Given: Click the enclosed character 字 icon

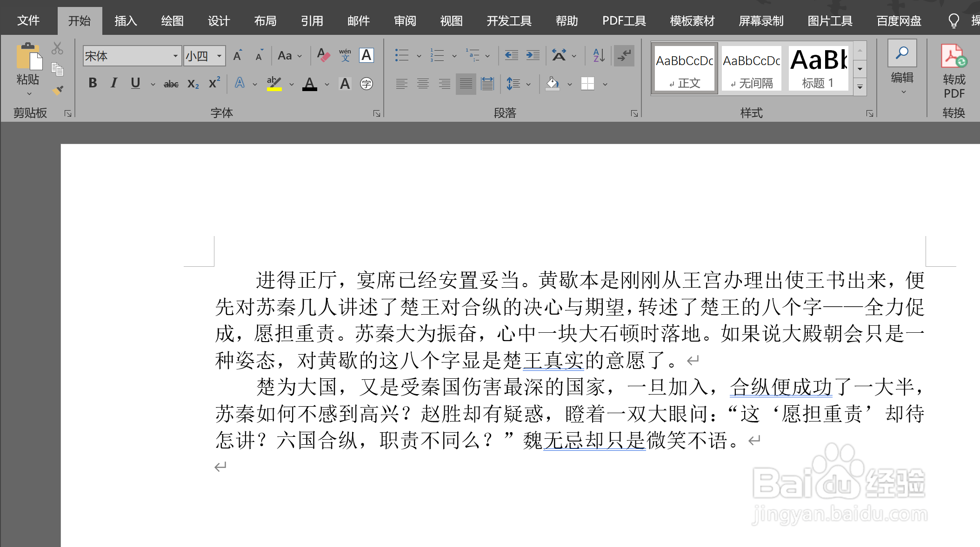Looking at the screenshot, I should click(x=367, y=84).
